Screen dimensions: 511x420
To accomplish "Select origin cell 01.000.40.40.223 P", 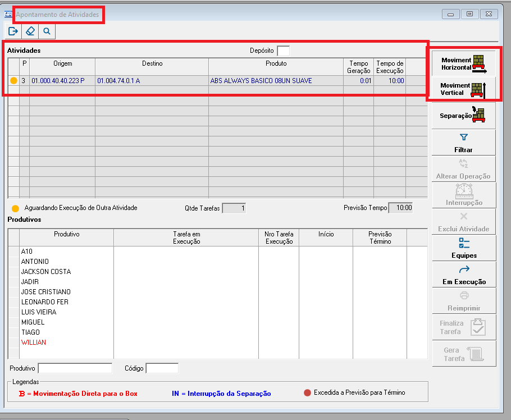I will point(62,81).
